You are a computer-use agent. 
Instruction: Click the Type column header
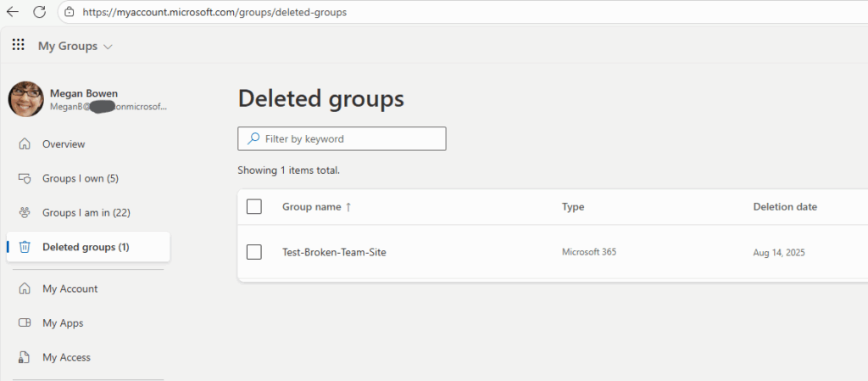coord(573,206)
